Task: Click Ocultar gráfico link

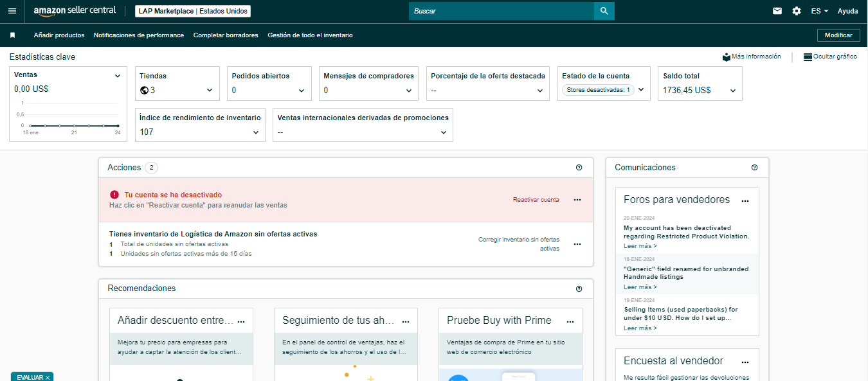Action: [835, 57]
